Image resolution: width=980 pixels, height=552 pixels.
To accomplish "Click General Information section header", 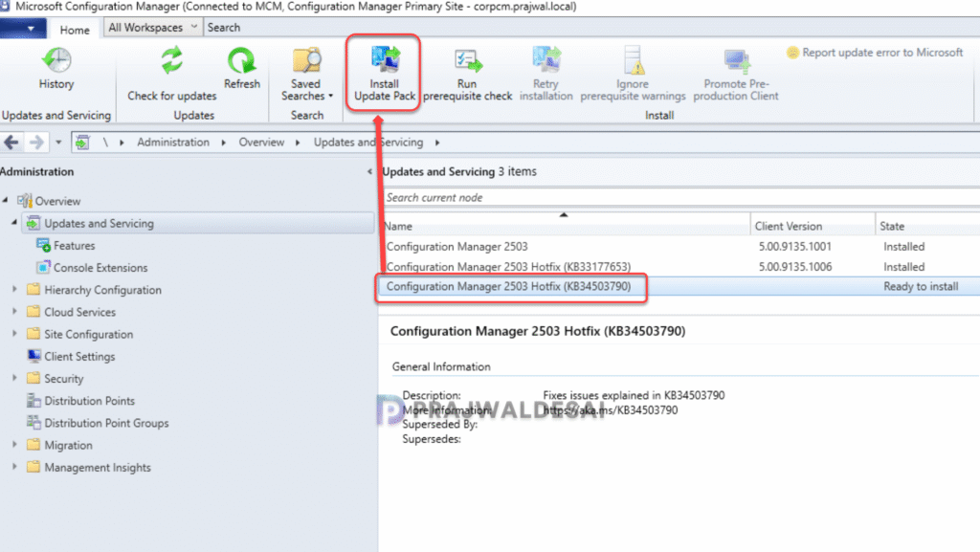I will coord(441,367).
